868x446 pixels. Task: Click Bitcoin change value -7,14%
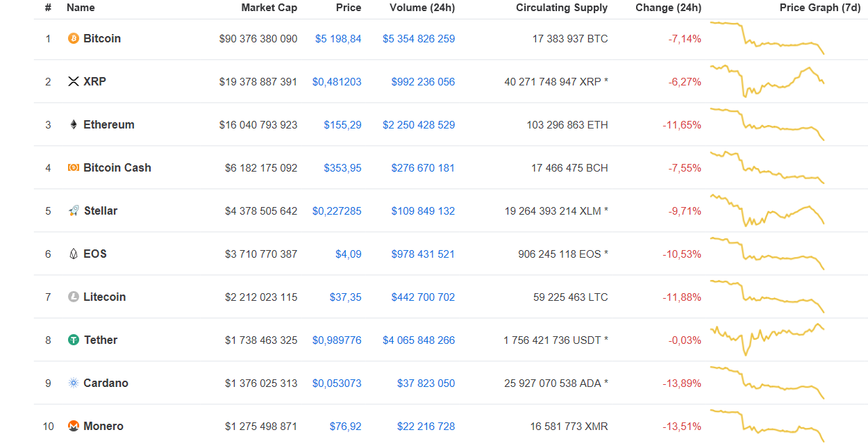pos(685,39)
